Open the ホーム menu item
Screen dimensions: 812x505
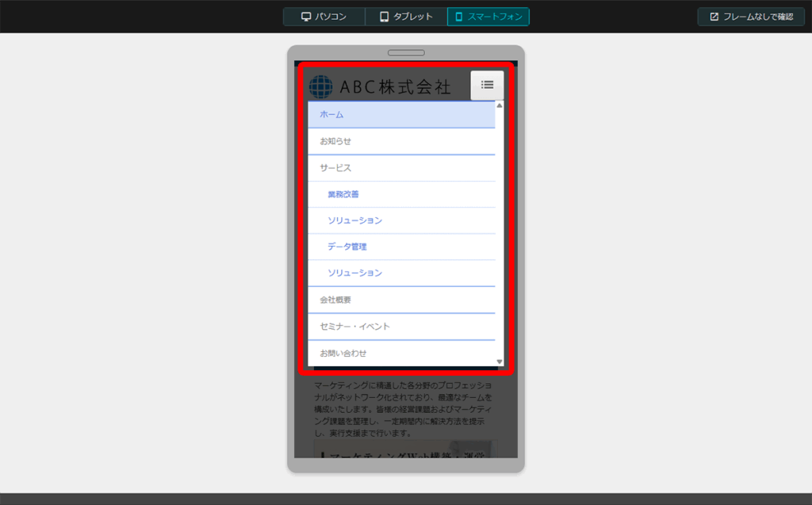(331, 115)
